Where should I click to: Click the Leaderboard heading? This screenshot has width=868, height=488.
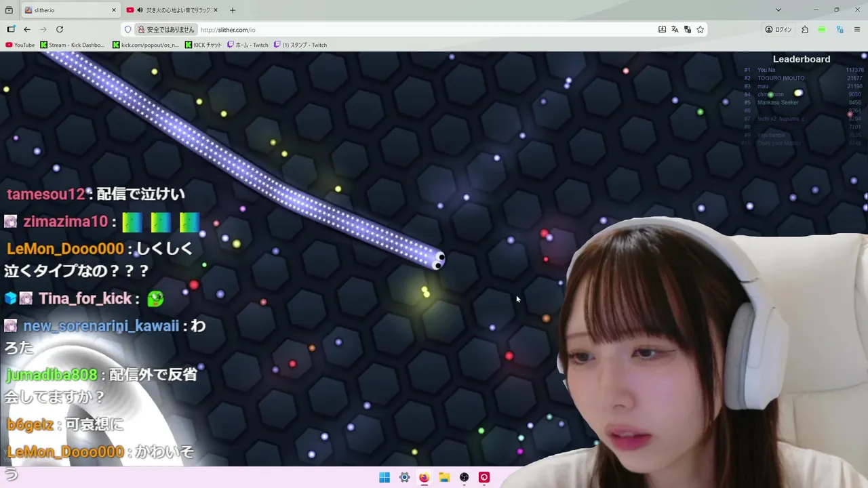[x=802, y=59]
